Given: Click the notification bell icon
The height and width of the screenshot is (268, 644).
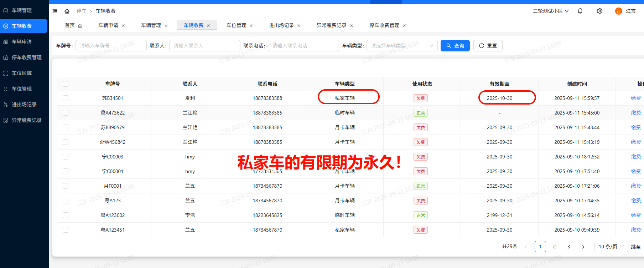Looking at the screenshot, I should tap(580, 11).
